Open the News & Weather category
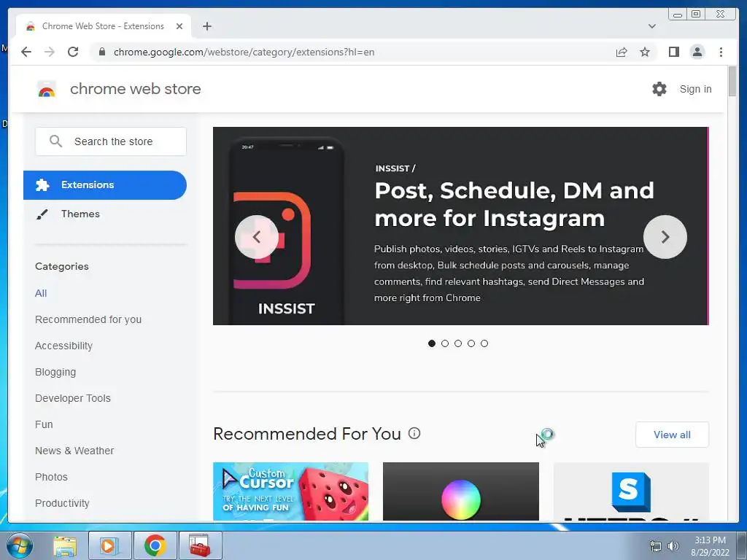 (74, 451)
